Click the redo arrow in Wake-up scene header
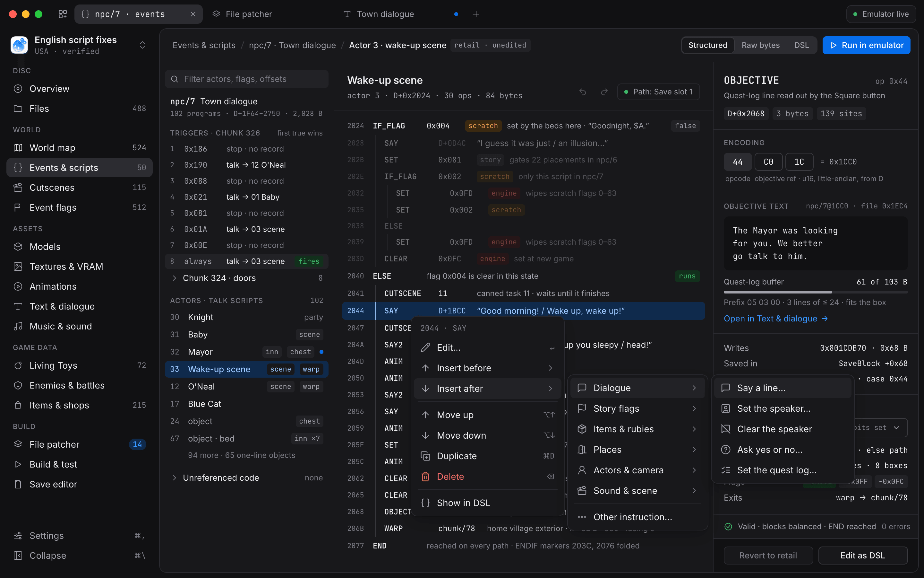 point(604,92)
